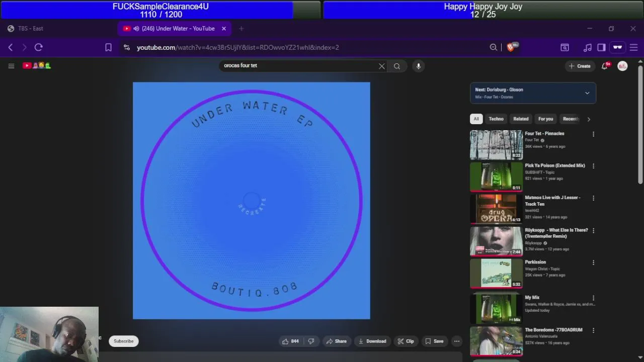Click the address bar URL
The height and width of the screenshot is (362, 644).
[x=237, y=47]
